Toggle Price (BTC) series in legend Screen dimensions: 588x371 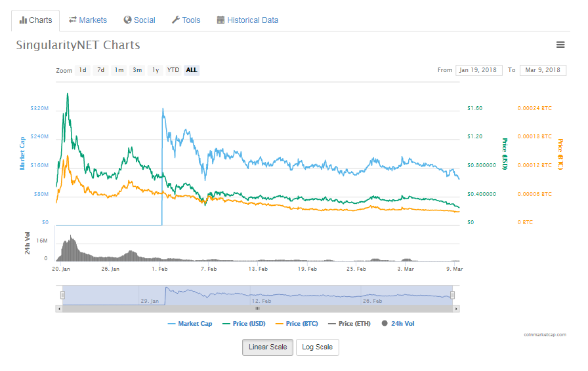pyautogui.click(x=297, y=323)
